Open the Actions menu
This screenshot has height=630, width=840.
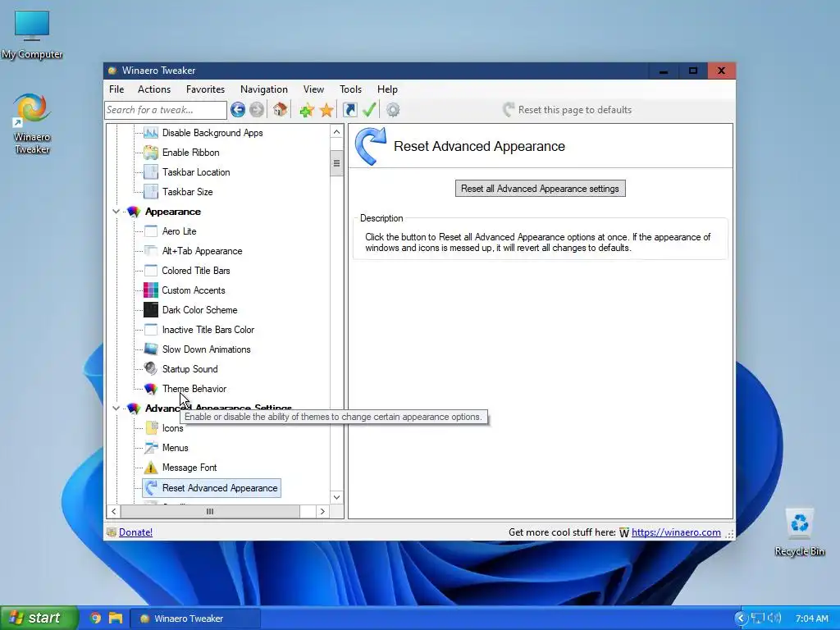[x=154, y=89]
